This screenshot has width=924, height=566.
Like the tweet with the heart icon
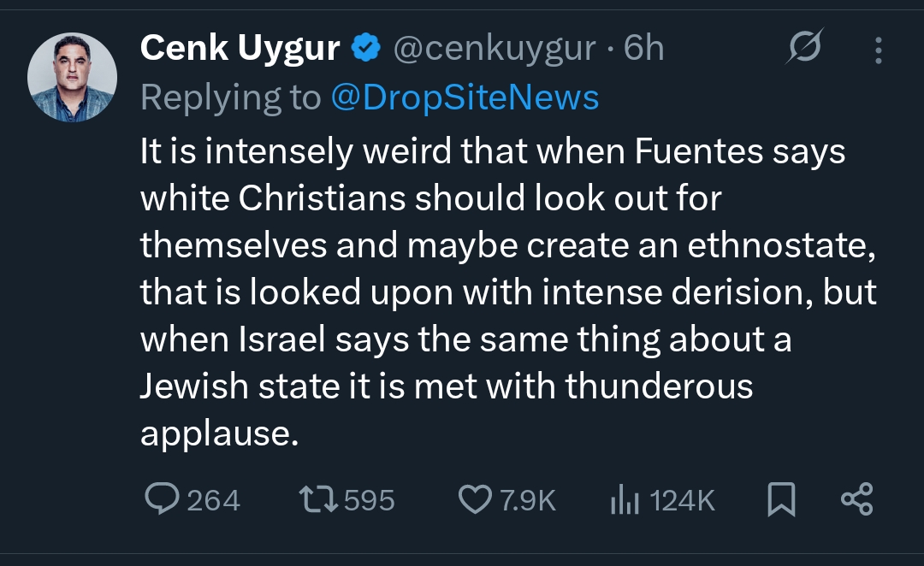click(475, 500)
